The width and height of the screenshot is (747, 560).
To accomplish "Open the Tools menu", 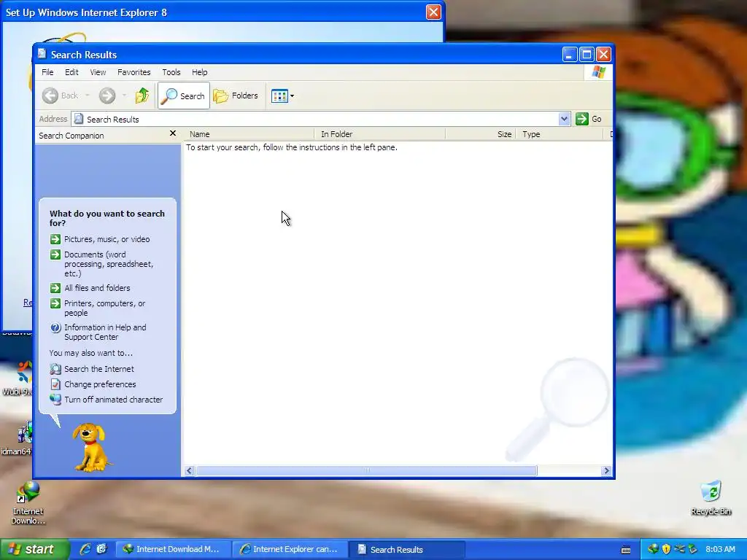I will click(171, 72).
